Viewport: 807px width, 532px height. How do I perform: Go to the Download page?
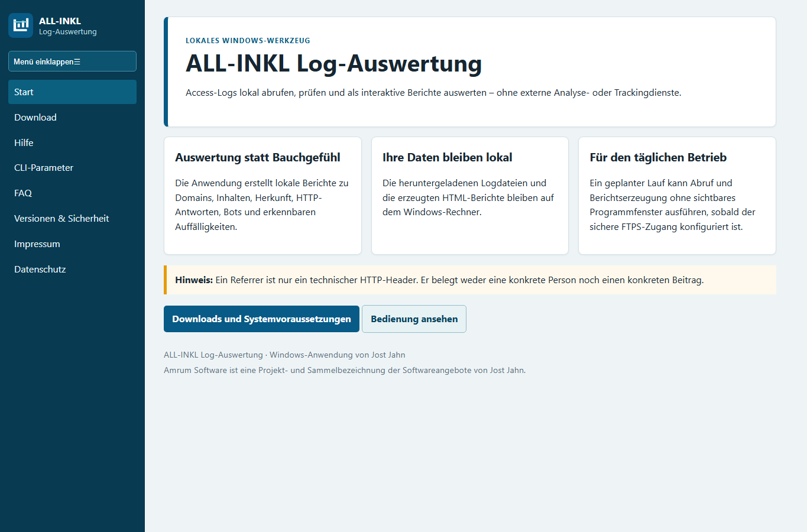click(x=72, y=118)
